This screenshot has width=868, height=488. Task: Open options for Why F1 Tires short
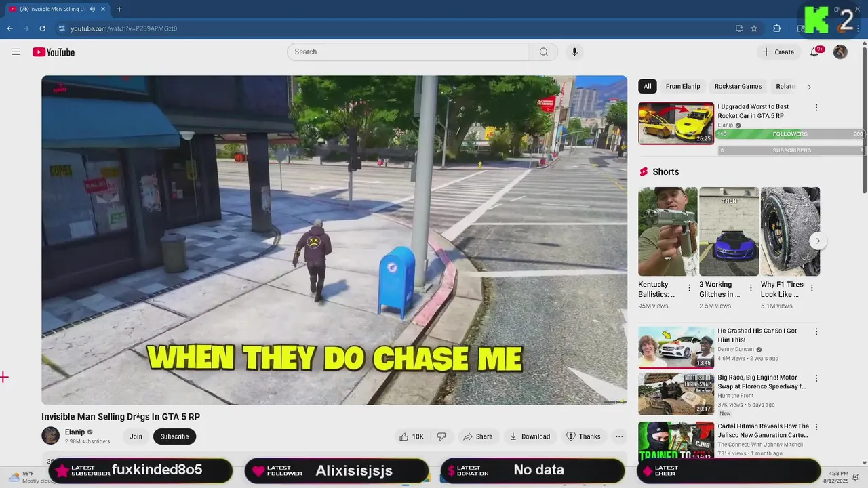coord(812,288)
